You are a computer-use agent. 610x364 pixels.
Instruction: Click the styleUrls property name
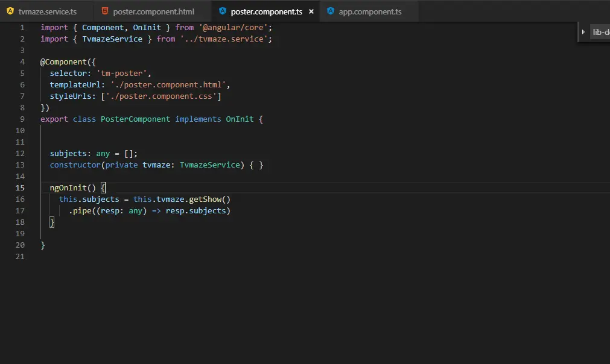(71, 96)
